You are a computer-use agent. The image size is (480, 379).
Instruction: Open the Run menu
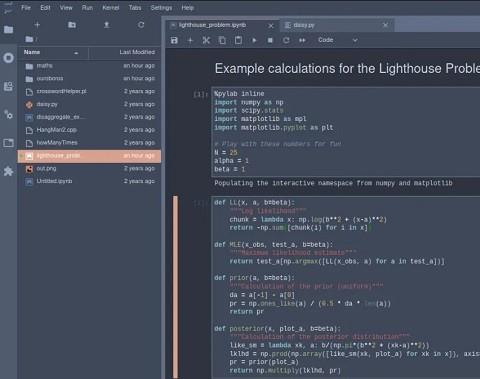[87, 8]
